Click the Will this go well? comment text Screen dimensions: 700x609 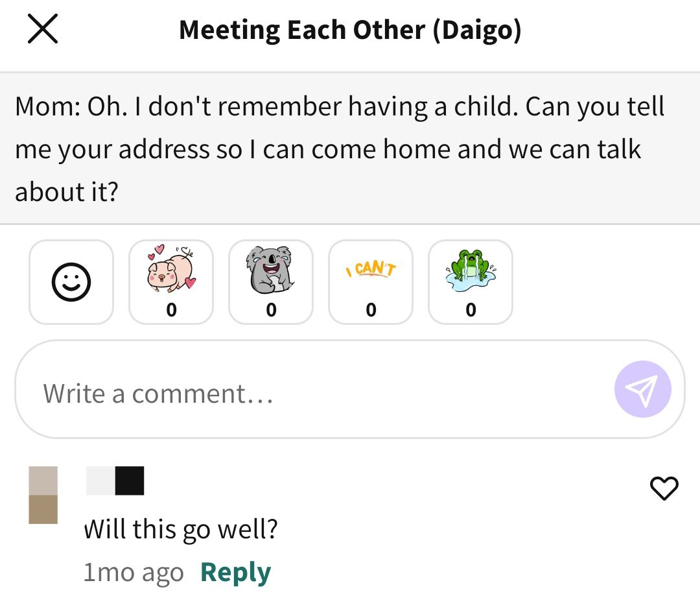click(181, 529)
